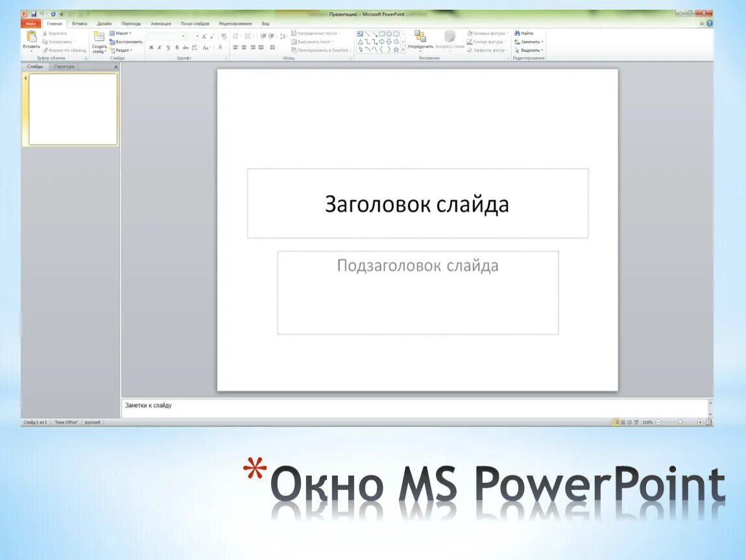This screenshot has height=560, width=746.
Task: Open the Макет layout dropdown
Action: (121, 33)
